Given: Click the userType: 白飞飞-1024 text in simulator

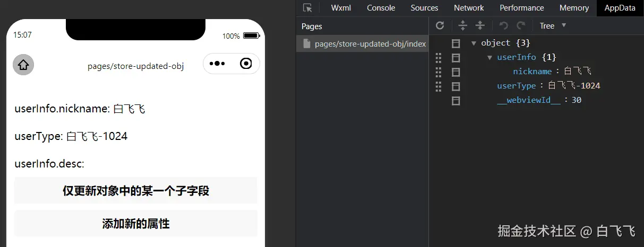Looking at the screenshot, I should click(x=71, y=136).
